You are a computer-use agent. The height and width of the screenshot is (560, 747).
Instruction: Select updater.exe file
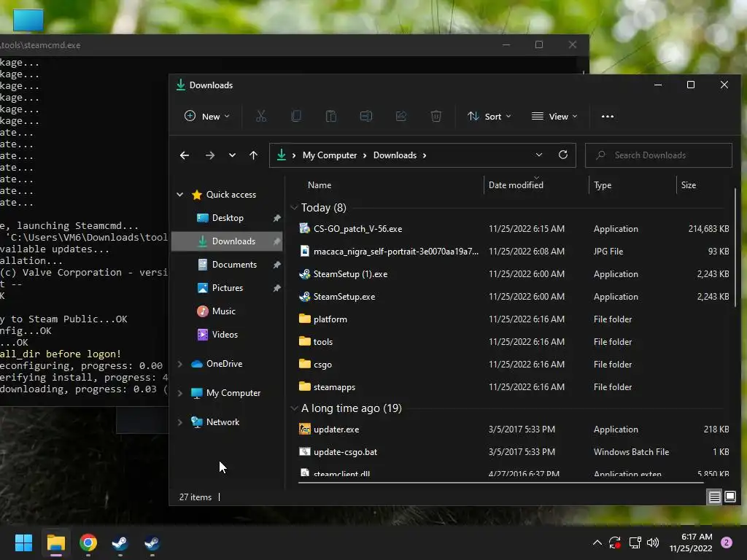pyautogui.click(x=514, y=429)
